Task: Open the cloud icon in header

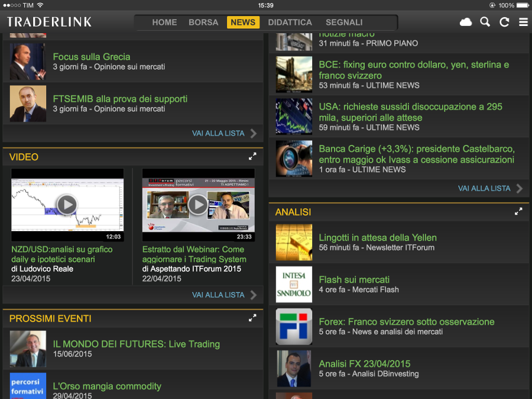Action: click(466, 22)
